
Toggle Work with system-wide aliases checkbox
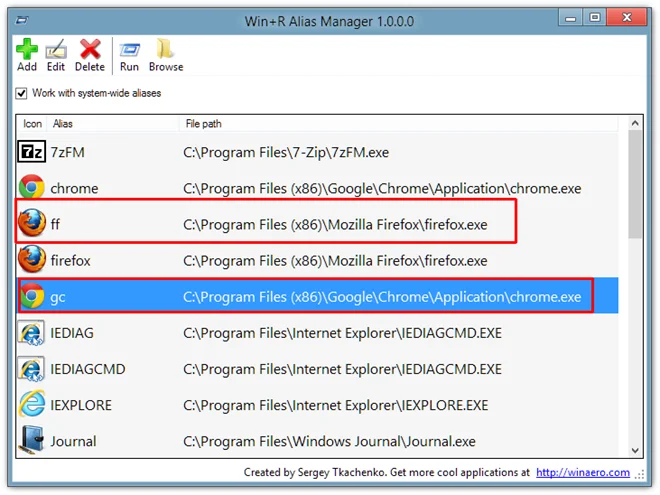pyautogui.click(x=21, y=93)
